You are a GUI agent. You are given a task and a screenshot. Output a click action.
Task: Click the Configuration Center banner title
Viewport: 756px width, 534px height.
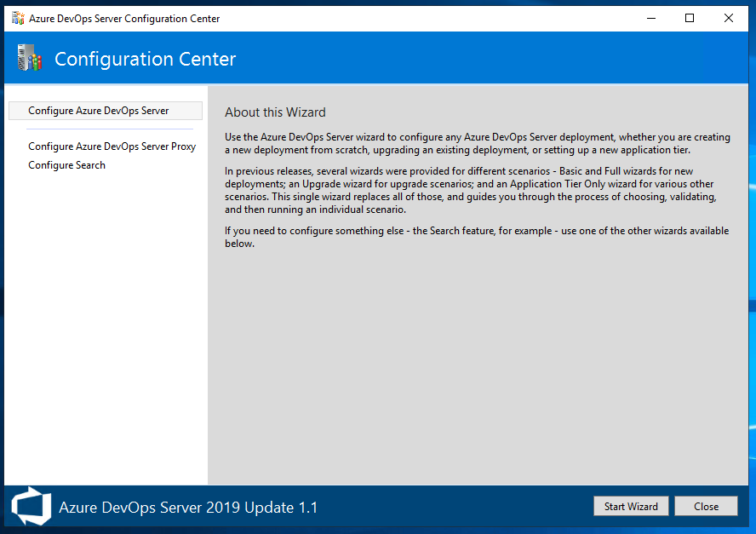click(145, 59)
